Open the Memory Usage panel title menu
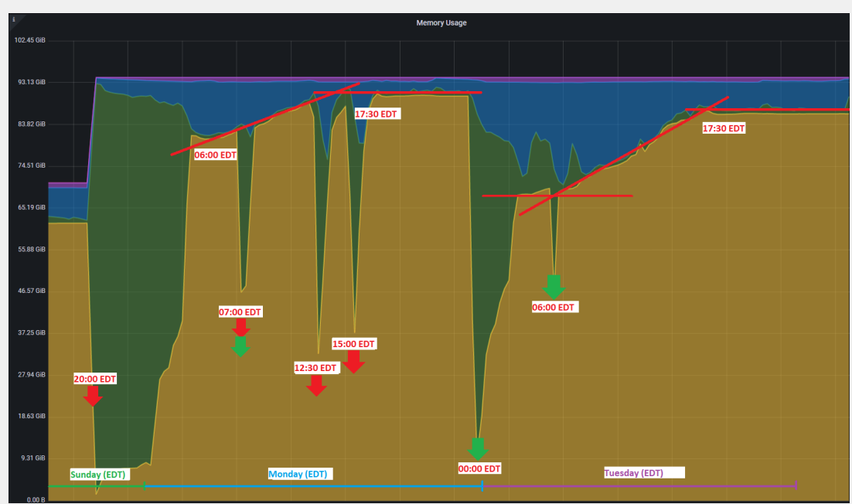 (x=441, y=23)
